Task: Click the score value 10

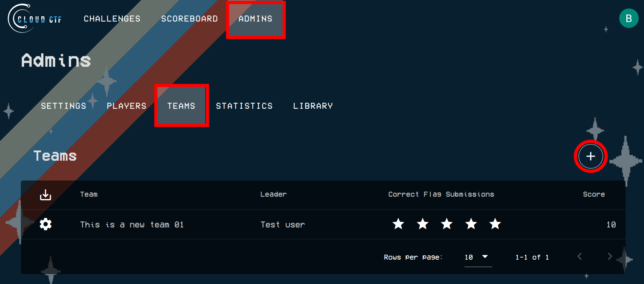Action: pos(611,225)
